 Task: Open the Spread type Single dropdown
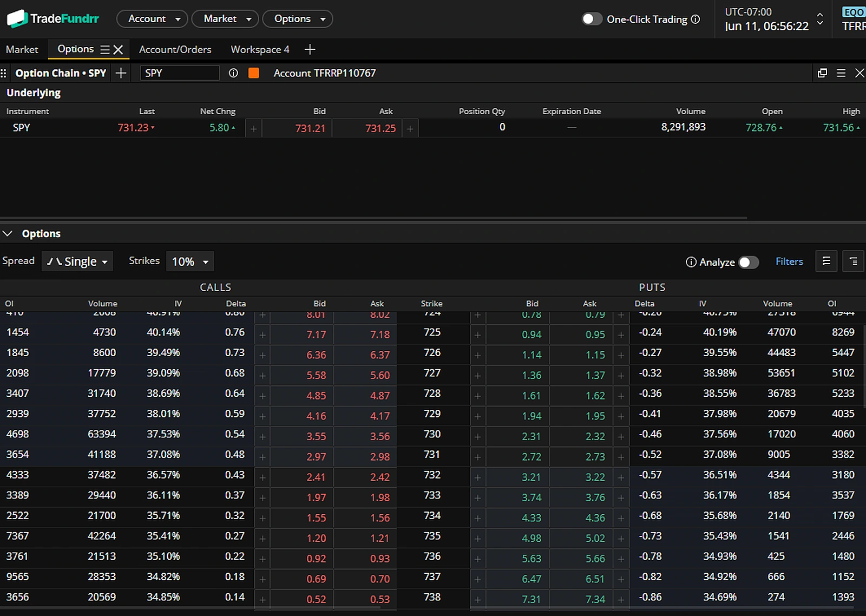click(77, 261)
